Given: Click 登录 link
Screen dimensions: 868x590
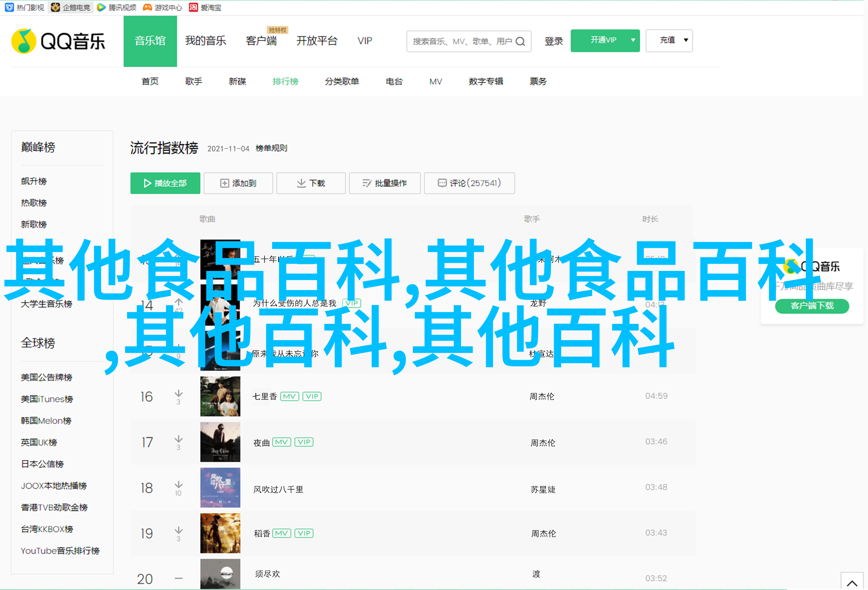Looking at the screenshot, I should [x=553, y=41].
